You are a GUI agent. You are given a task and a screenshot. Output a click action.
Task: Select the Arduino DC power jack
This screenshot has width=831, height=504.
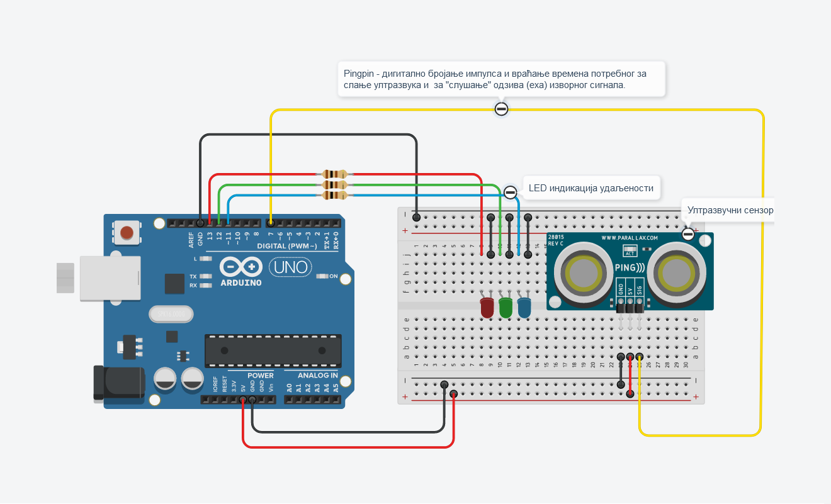(120, 383)
